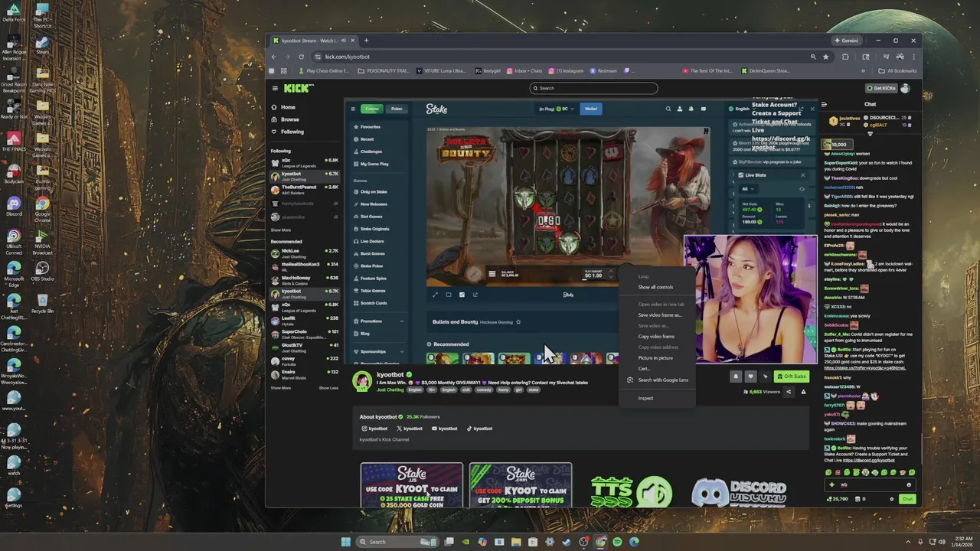The width and height of the screenshot is (980, 551).
Task: Open kyootbot TikTok link
Action: pos(480,429)
